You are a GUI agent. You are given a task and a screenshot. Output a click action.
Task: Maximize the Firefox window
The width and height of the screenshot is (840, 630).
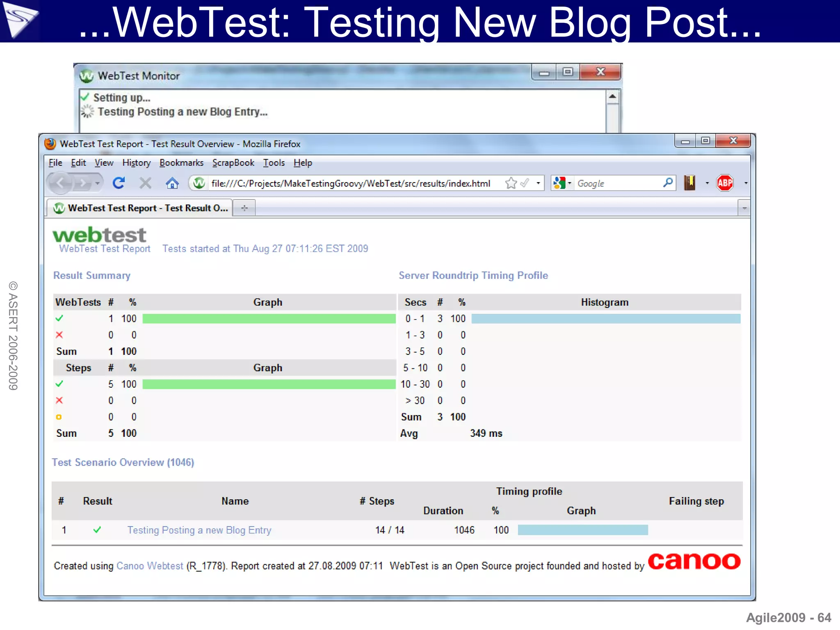[x=705, y=141]
